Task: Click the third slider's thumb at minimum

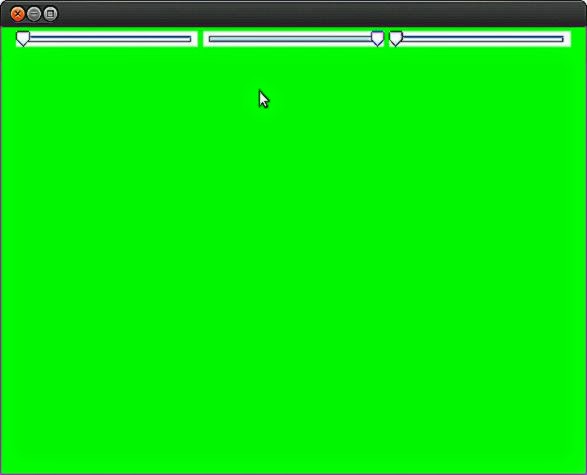Action: point(396,39)
